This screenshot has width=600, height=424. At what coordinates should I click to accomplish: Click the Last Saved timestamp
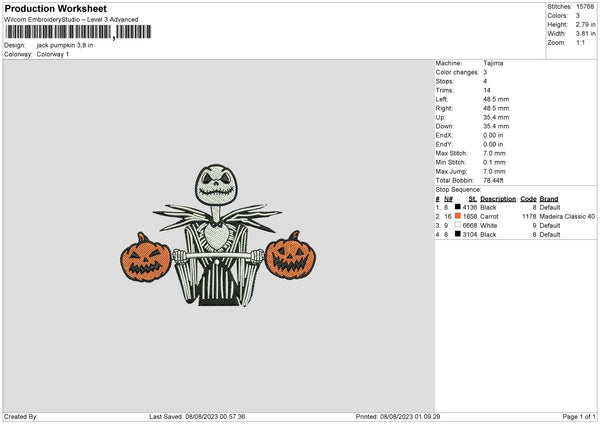click(x=197, y=417)
